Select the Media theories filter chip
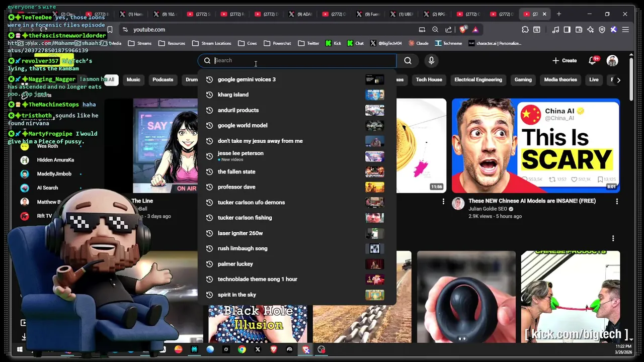The height and width of the screenshot is (362, 644). point(560,79)
